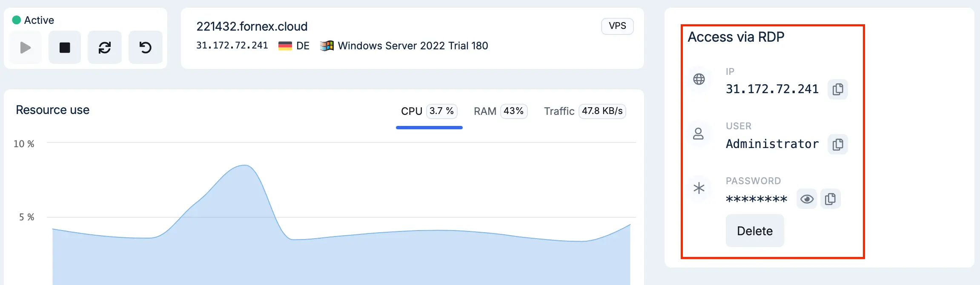Open the Traffic resource tab
980x285 pixels.
coord(585,111)
